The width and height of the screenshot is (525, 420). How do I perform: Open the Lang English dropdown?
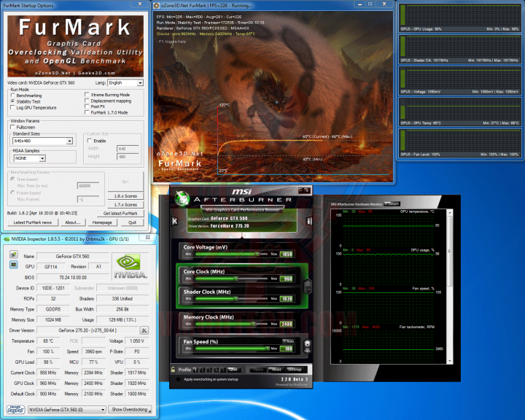click(x=140, y=82)
